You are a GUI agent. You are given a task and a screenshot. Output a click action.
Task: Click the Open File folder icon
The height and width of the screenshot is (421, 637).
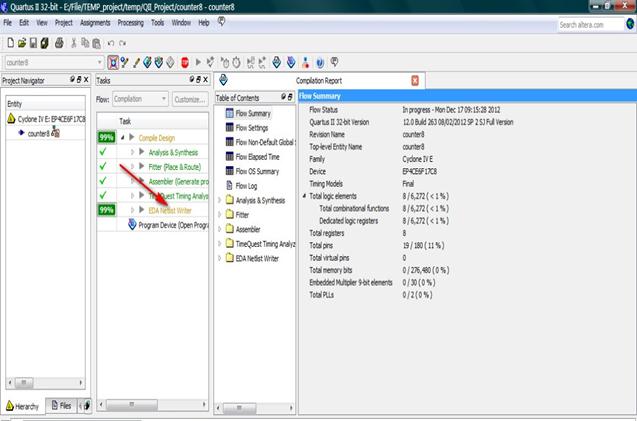pyautogui.click(x=22, y=43)
